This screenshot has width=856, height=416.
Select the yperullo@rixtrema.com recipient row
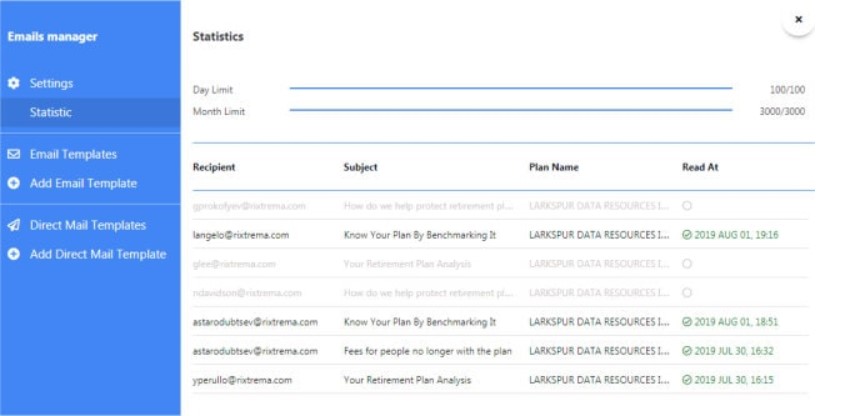242,380
